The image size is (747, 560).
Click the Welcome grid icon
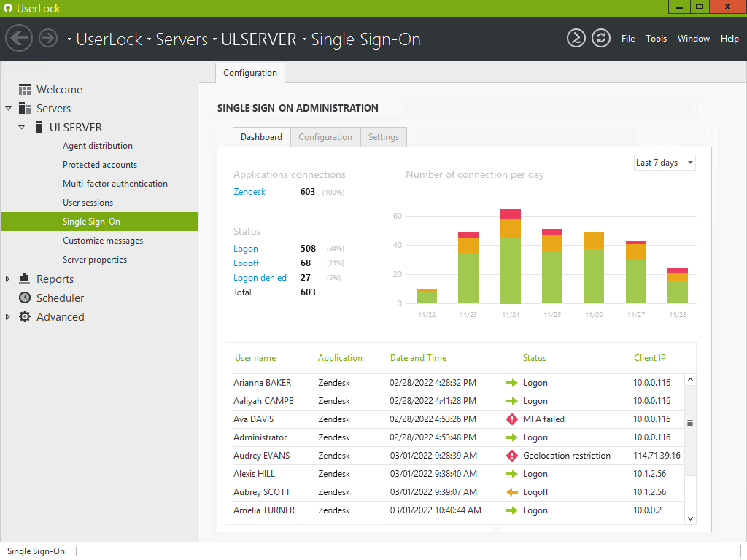[24, 89]
